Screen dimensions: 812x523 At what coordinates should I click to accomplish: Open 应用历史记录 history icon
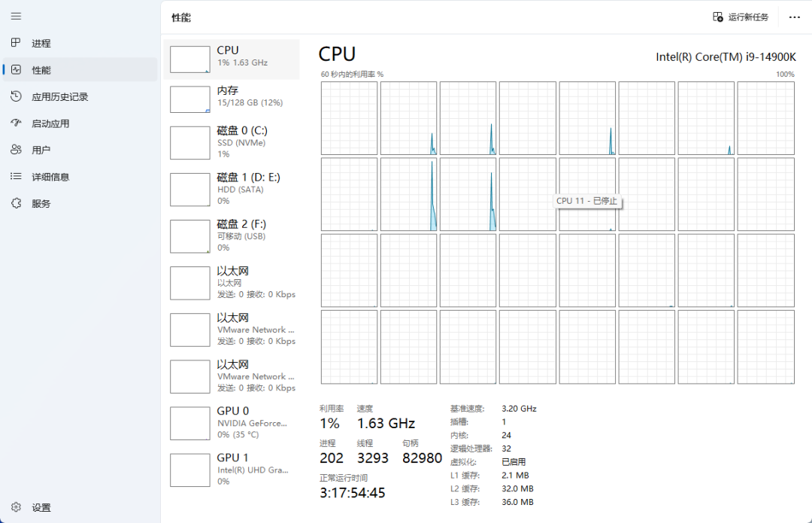coord(16,96)
